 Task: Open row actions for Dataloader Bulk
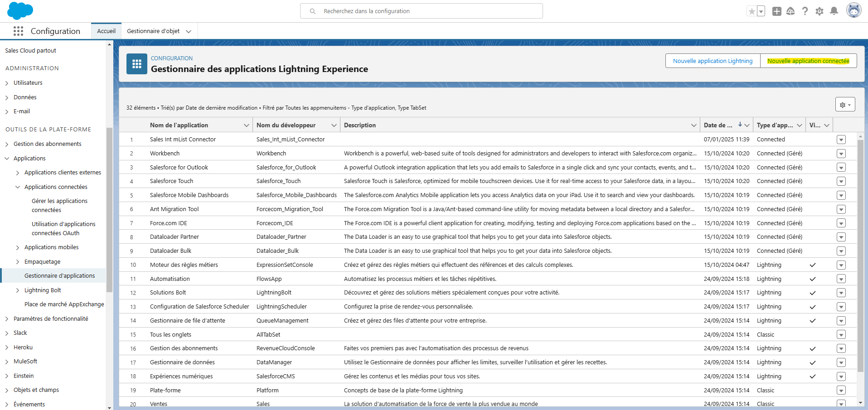click(x=841, y=251)
